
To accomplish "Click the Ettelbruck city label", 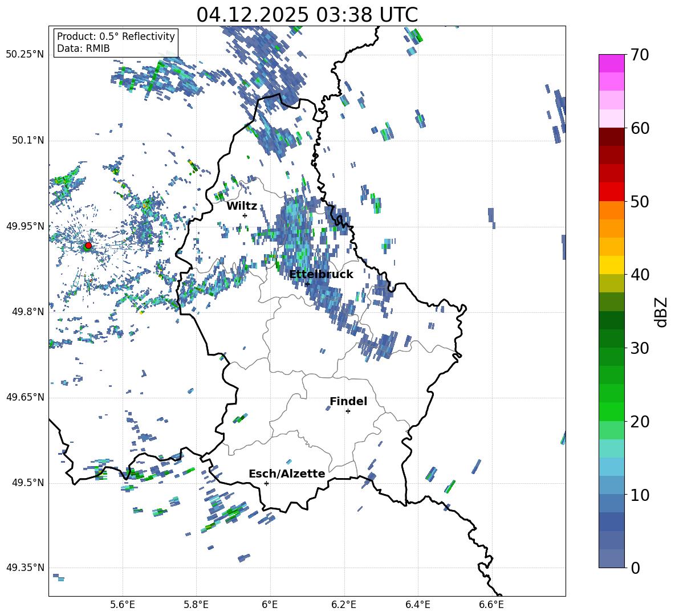I will pyautogui.click(x=321, y=275).
